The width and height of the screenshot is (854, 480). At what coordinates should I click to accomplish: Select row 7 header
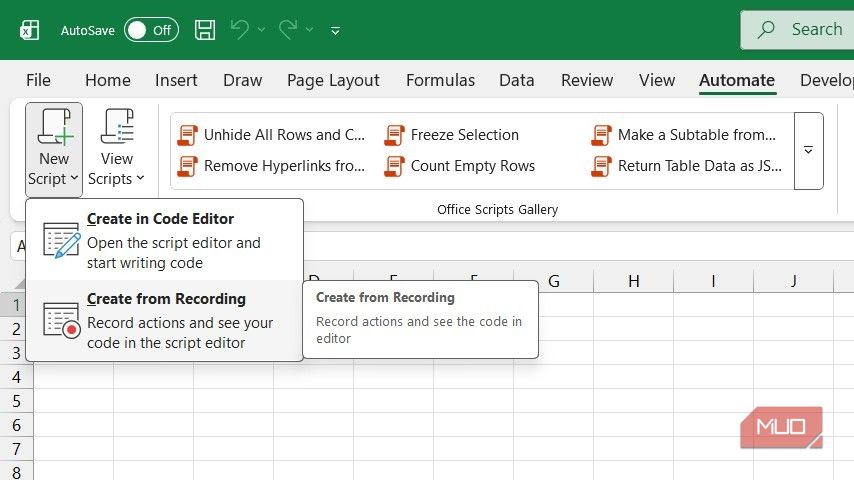(16, 448)
